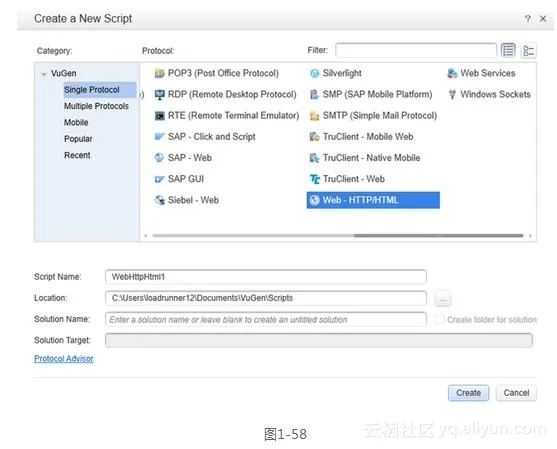This screenshot has width=557, height=449.
Task: Select the Web Services protocol icon
Action: [452, 73]
